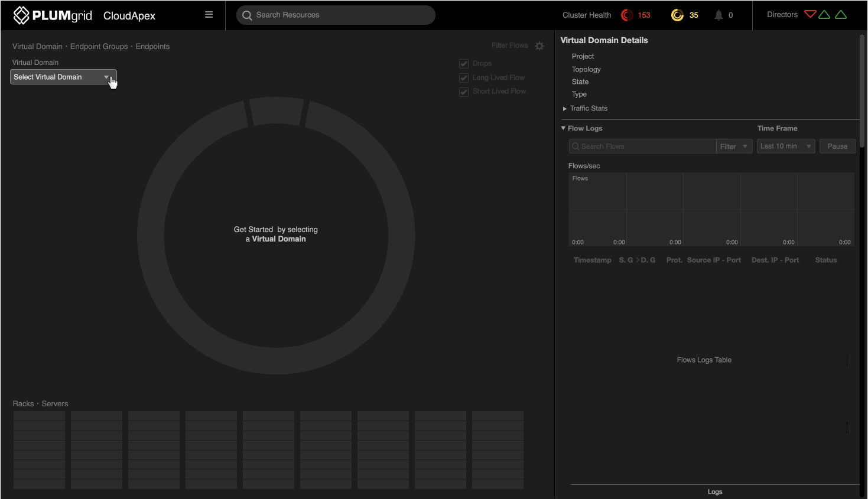Click the red critical alerts icon
This screenshot has height=499, width=868.
pyautogui.click(x=627, y=15)
